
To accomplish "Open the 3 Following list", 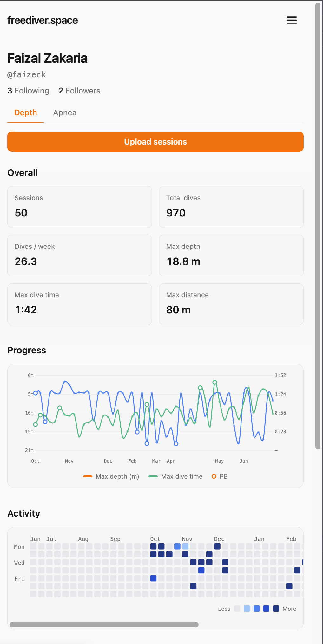I will 28,91.
